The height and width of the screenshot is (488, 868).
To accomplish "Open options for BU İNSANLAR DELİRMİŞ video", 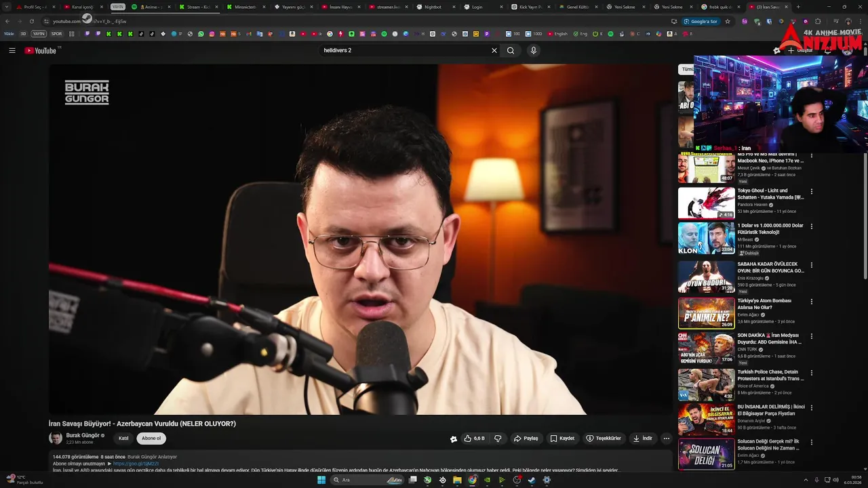I will [x=811, y=408].
